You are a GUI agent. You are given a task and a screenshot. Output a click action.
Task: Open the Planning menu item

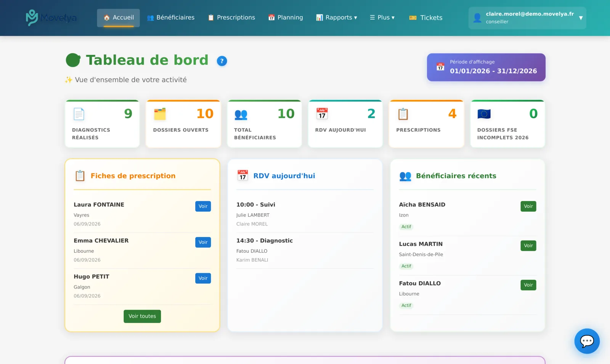[286, 18]
